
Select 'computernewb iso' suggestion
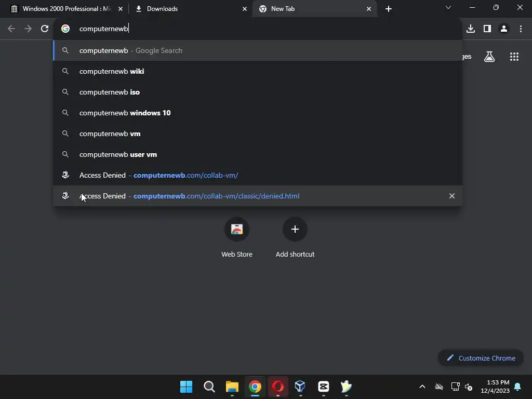coord(258,92)
